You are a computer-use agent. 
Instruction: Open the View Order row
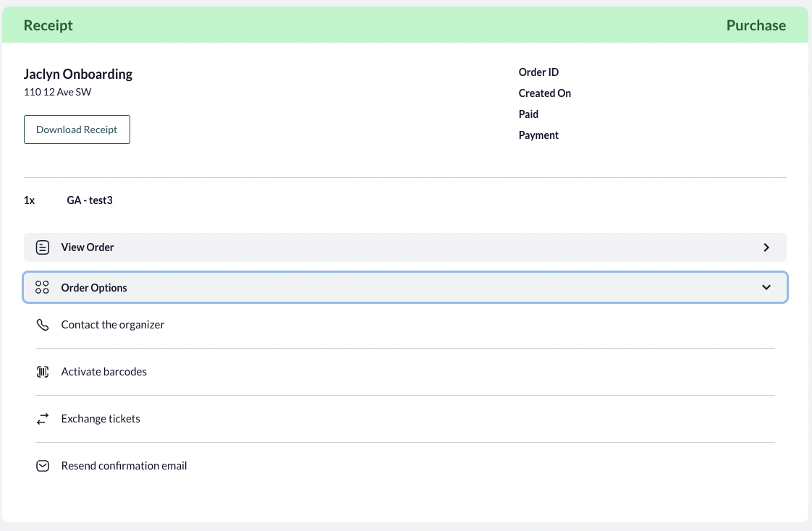(x=405, y=247)
